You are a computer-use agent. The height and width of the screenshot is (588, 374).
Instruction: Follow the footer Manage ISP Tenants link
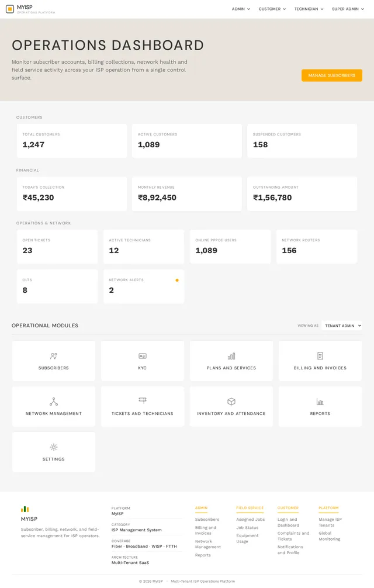click(330, 523)
